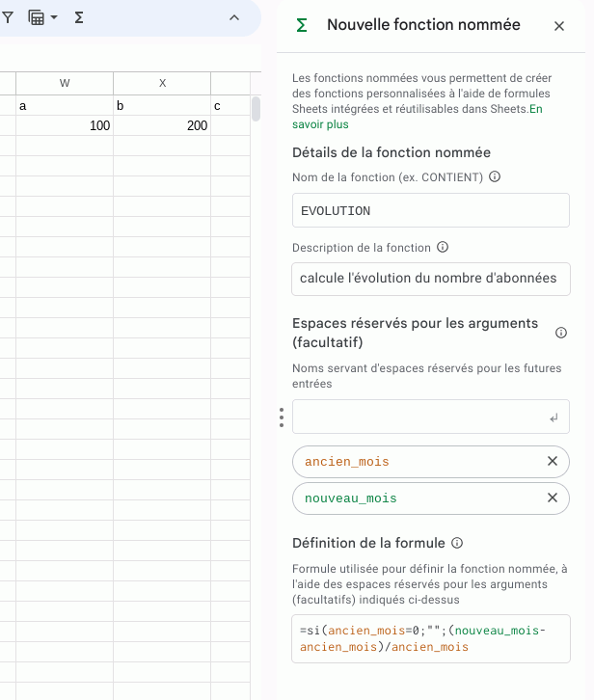Open the En savoir plus link

click(x=323, y=124)
